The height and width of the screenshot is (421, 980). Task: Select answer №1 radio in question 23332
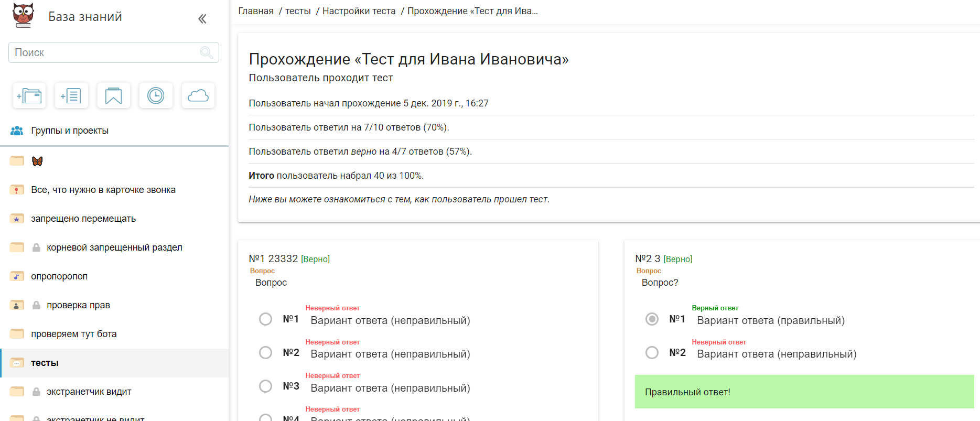[266, 319]
